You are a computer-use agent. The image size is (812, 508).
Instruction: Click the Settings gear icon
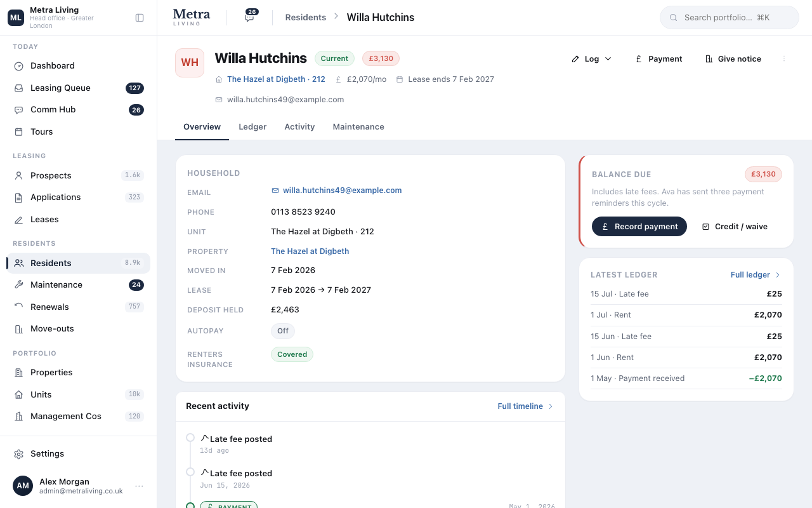click(19, 454)
